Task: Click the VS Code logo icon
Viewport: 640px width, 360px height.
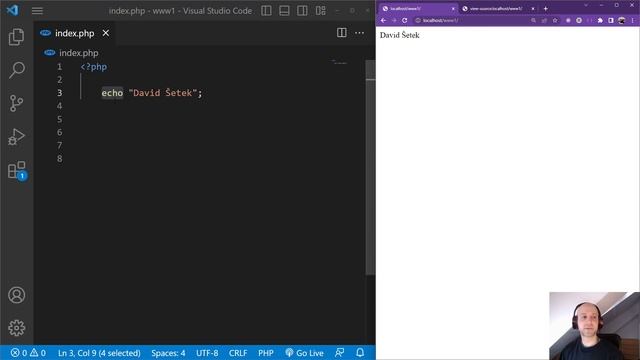Action: tap(12, 10)
